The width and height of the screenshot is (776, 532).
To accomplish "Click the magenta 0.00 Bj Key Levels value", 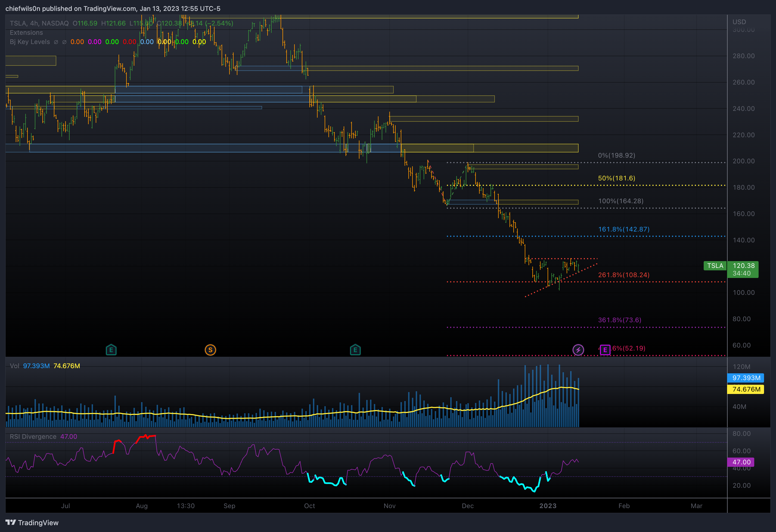I will pyautogui.click(x=95, y=42).
